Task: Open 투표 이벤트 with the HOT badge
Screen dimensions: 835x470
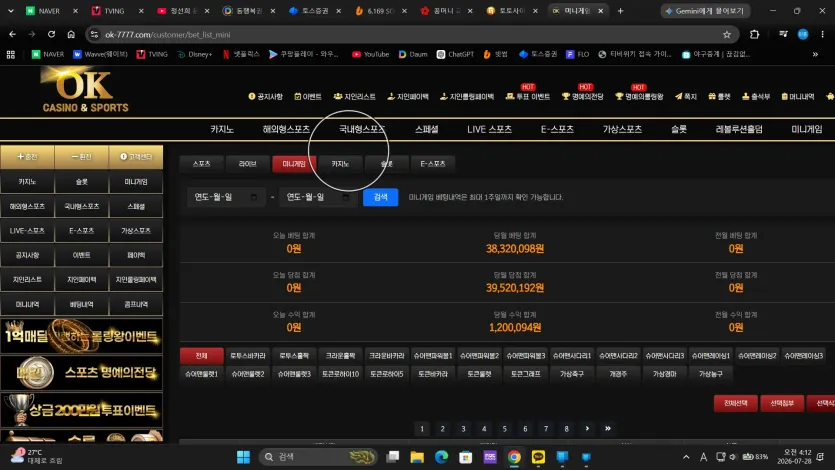Action: point(528,96)
